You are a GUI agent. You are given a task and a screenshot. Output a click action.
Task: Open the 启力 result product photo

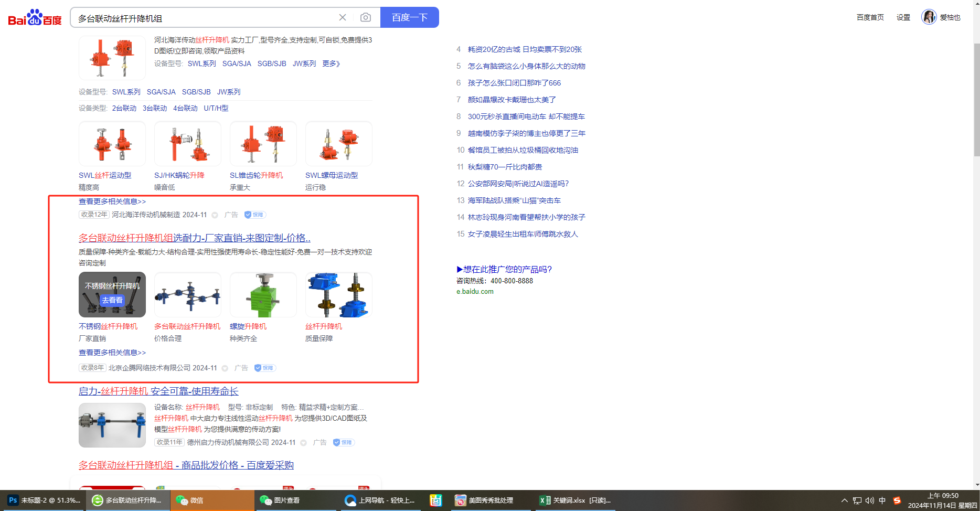click(112, 425)
